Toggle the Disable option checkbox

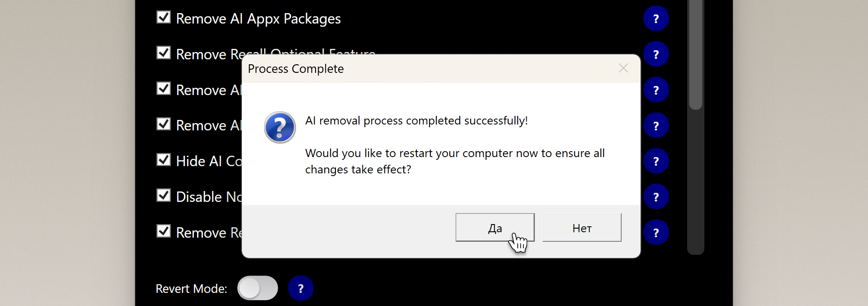point(163,196)
